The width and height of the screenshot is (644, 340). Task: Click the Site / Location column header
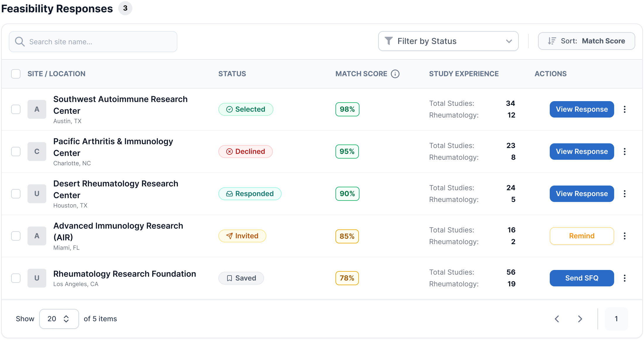coord(56,74)
